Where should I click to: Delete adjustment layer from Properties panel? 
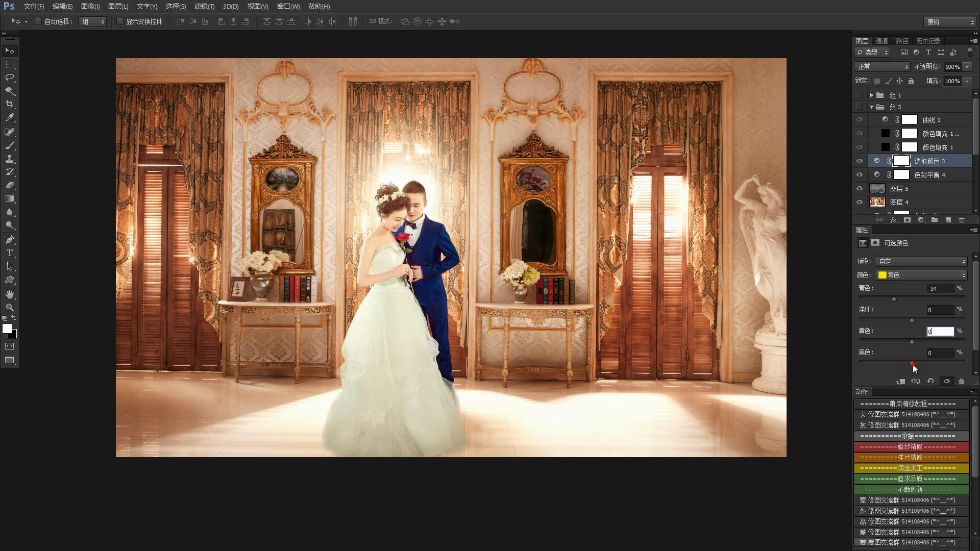(x=961, y=381)
